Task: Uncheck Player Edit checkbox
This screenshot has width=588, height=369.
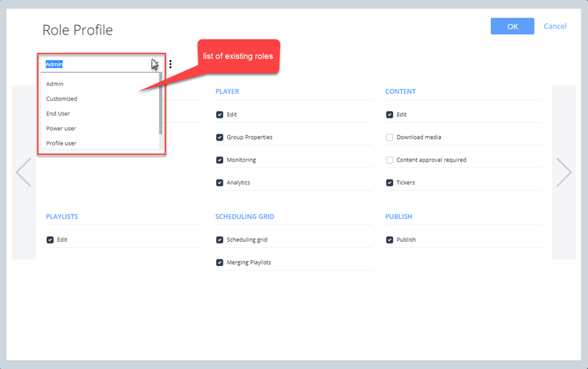Action: [220, 115]
